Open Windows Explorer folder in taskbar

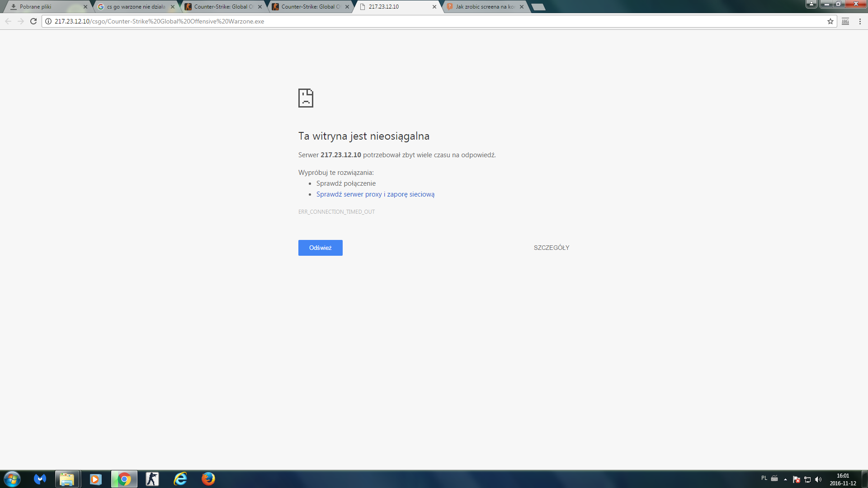point(67,479)
